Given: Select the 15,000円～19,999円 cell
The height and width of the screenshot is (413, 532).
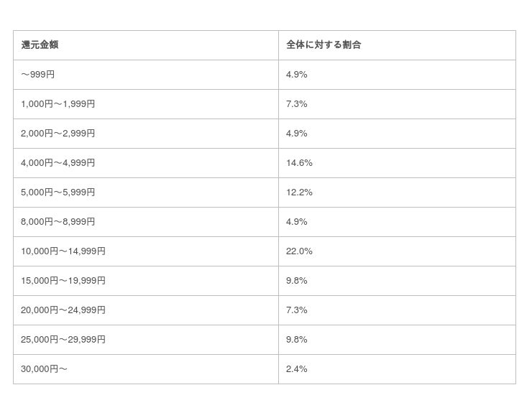Looking at the screenshot, I should tap(63, 281).
